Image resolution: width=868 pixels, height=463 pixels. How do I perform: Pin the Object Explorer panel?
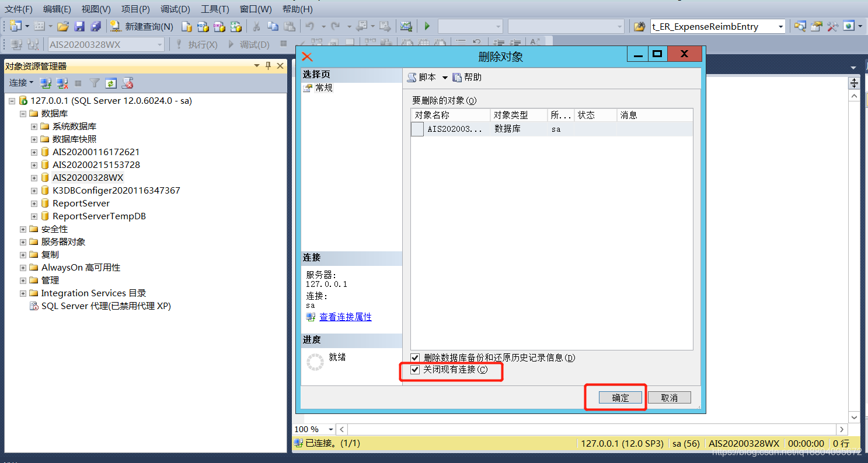pos(269,66)
